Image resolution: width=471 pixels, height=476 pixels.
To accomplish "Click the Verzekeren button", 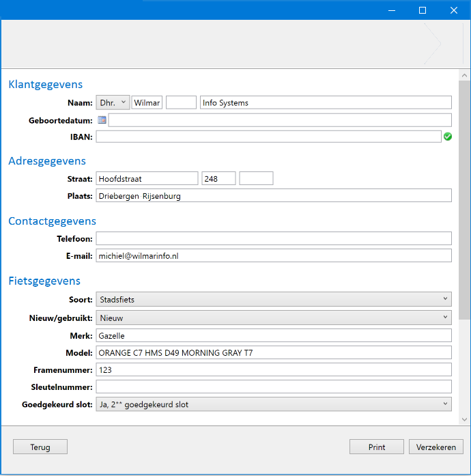I will [x=436, y=447].
